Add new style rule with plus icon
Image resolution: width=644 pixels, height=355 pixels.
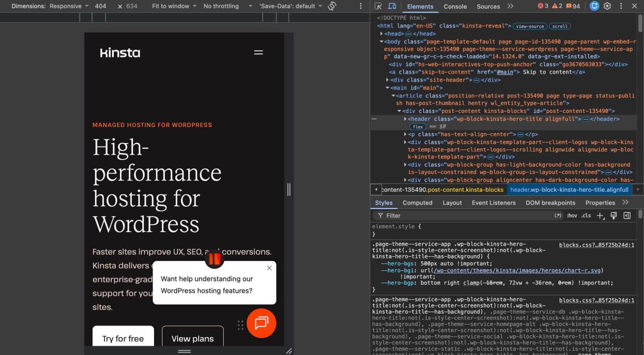601,215
